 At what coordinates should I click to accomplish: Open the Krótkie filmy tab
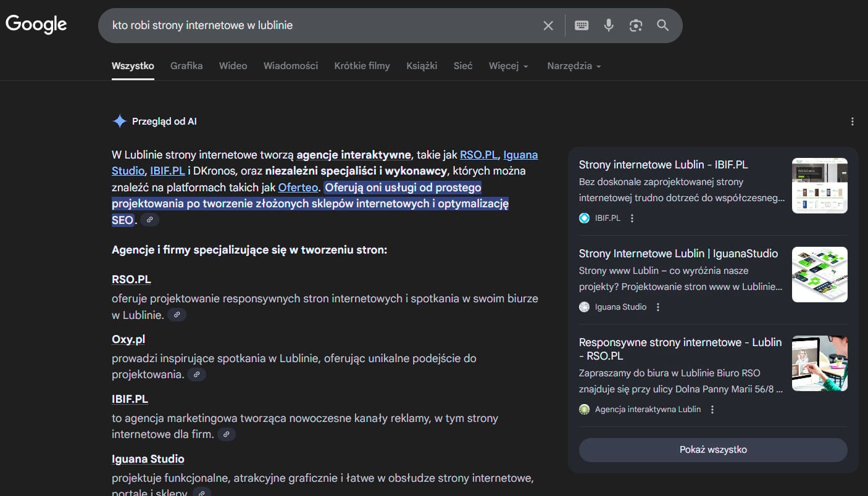click(362, 66)
